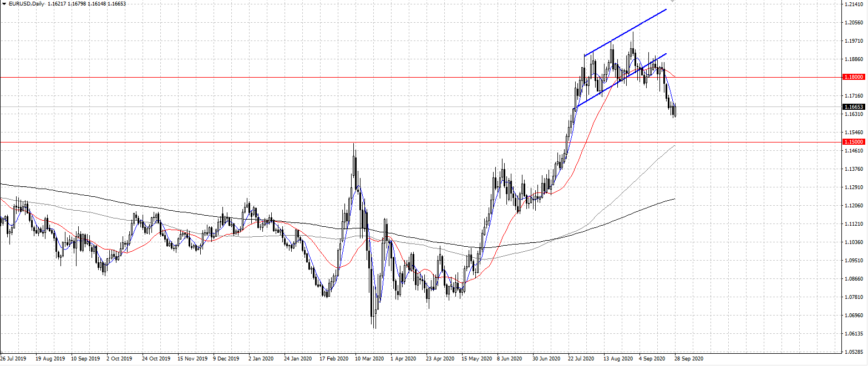868x366 pixels.
Task: Select the upper blue channel trendline
Action: 627,32
